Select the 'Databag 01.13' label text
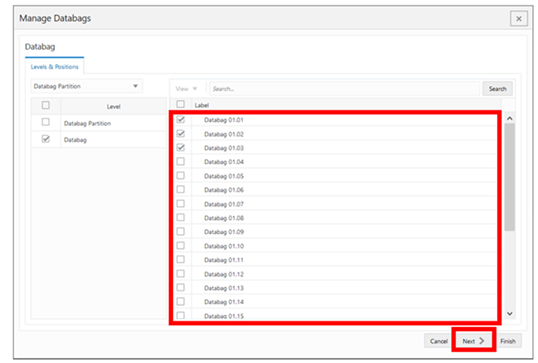The height and width of the screenshot is (363, 538). click(x=224, y=288)
